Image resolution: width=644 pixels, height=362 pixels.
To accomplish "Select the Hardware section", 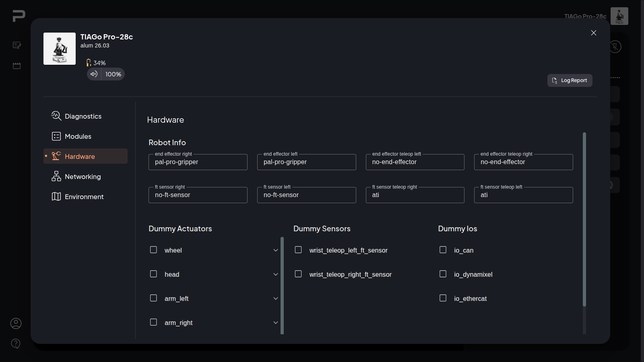I will 85,156.
